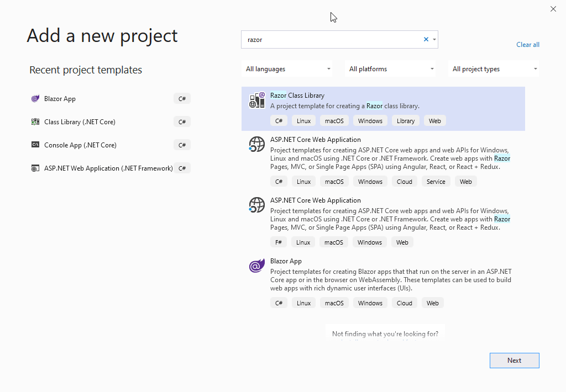Click the Blazor App icon in recent templates
Image resolution: width=566 pixels, height=392 pixels.
click(x=35, y=98)
